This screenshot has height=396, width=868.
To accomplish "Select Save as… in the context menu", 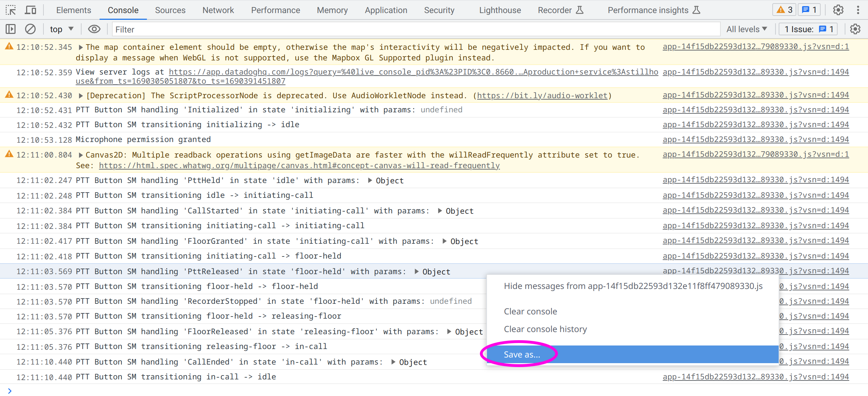I will pos(522,354).
